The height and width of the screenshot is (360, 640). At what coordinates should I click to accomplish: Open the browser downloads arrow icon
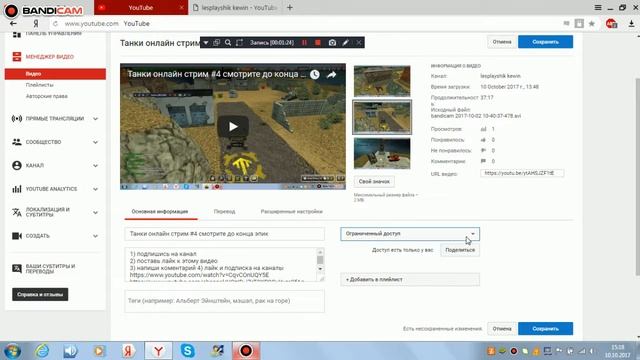[x=631, y=24]
